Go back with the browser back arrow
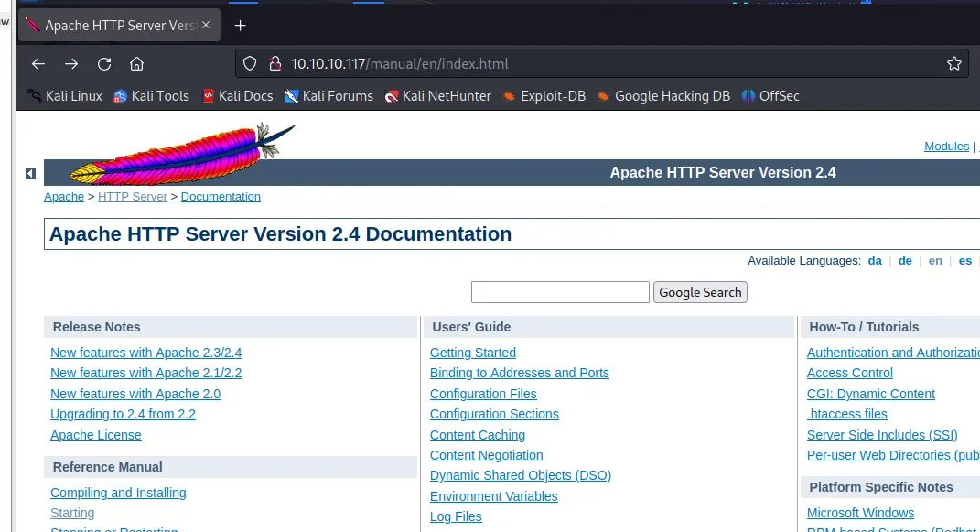Image resolution: width=980 pixels, height=532 pixels. (38, 64)
